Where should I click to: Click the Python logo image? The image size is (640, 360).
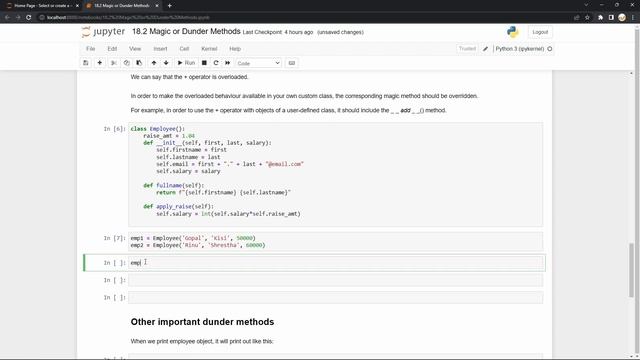point(513,32)
